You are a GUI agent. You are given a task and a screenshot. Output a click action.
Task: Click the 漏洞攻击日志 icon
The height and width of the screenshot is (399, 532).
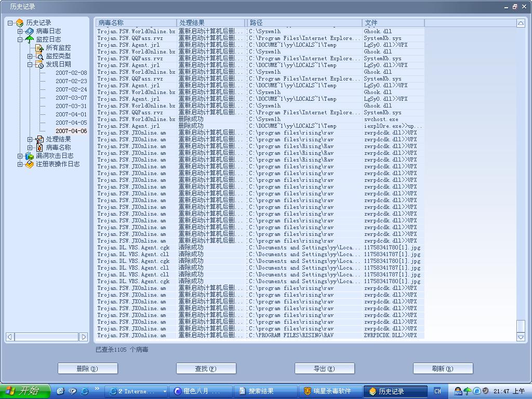[x=30, y=156]
